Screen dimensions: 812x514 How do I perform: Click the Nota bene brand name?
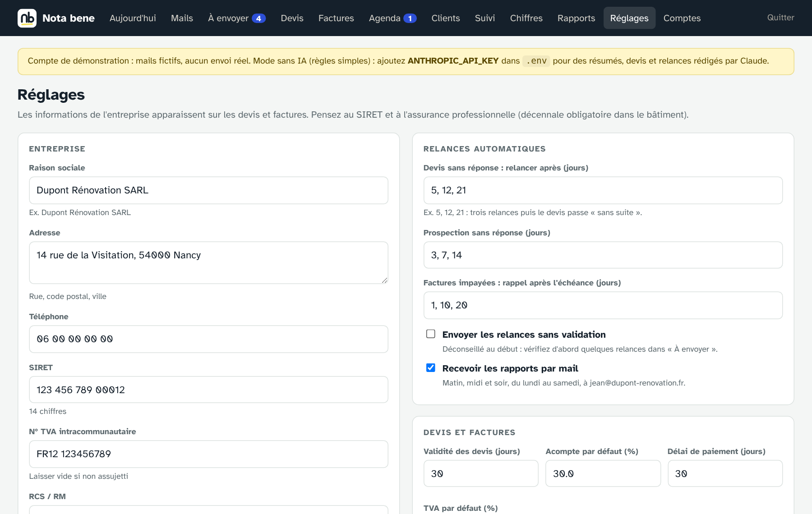(x=69, y=18)
